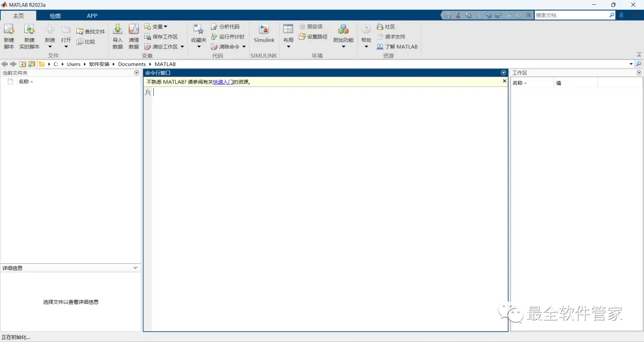Screen dimensions: 644x342
Task: Click the Redo arrow in quick access toolbar
Action: click(x=498, y=15)
